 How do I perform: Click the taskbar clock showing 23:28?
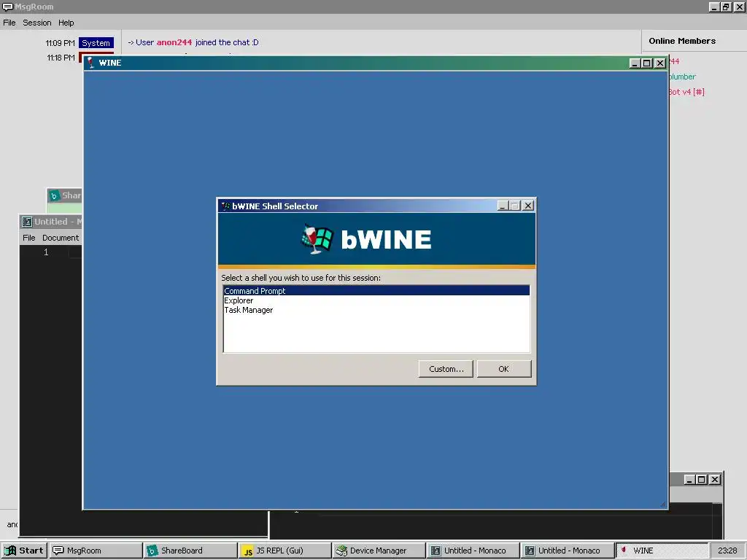coord(727,551)
